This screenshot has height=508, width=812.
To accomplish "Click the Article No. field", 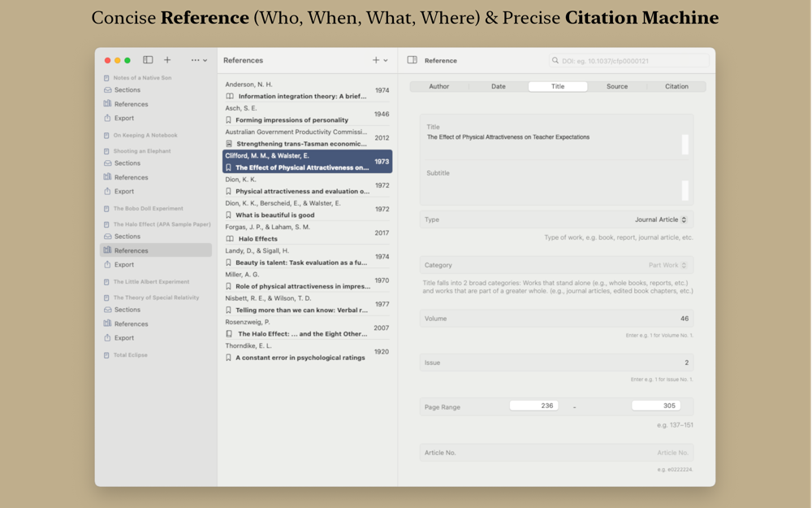I will [557, 453].
